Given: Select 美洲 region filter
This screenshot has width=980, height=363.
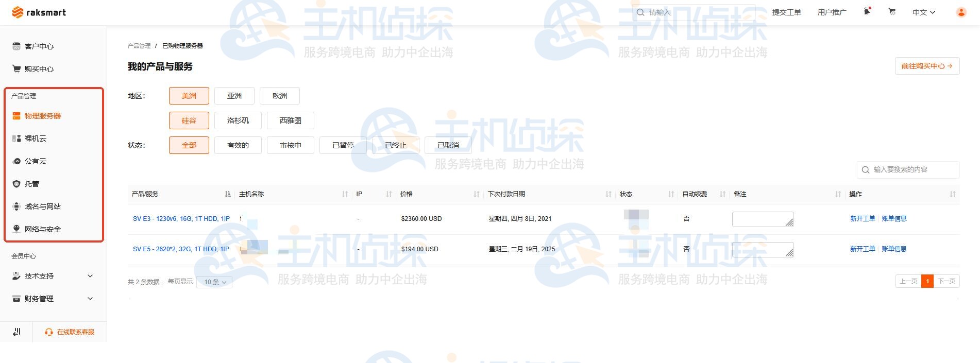Looking at the screenshot, I should coord(189,96).
